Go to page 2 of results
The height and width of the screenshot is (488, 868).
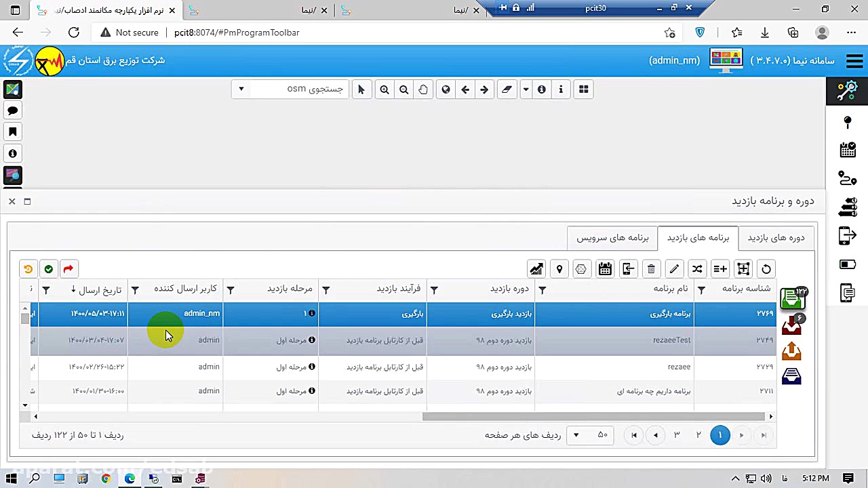[x=698, y=435]
